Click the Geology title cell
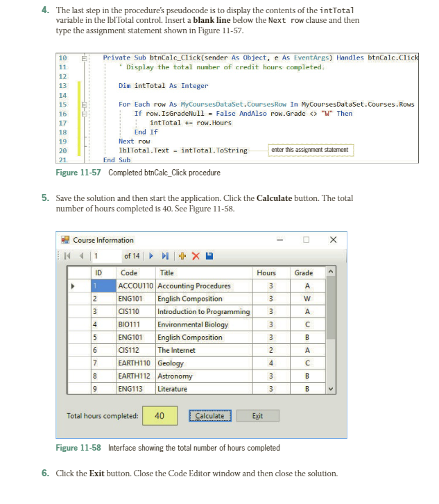439x504 pixels. pyautogui.click(x=204, y=363)
